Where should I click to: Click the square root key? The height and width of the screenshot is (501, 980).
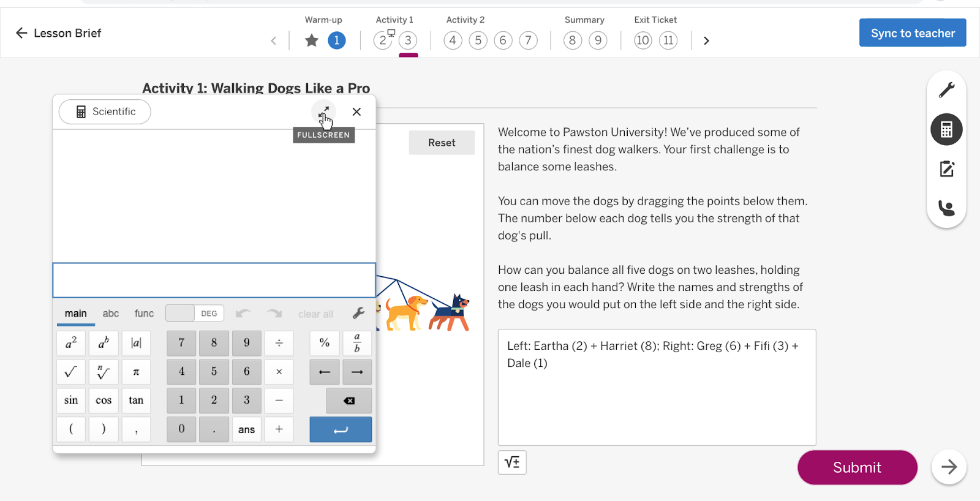click(71, 372)
